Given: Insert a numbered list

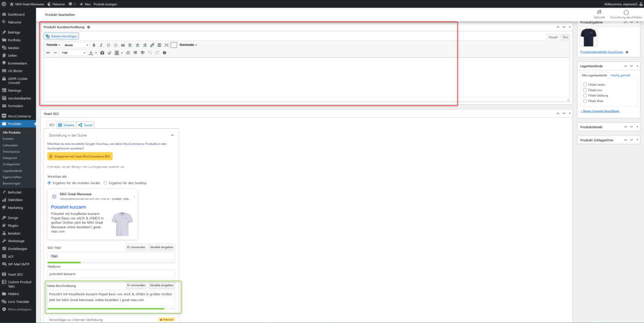Looking at the screenshot, I should pyautogui.click(x=116, y=45).
